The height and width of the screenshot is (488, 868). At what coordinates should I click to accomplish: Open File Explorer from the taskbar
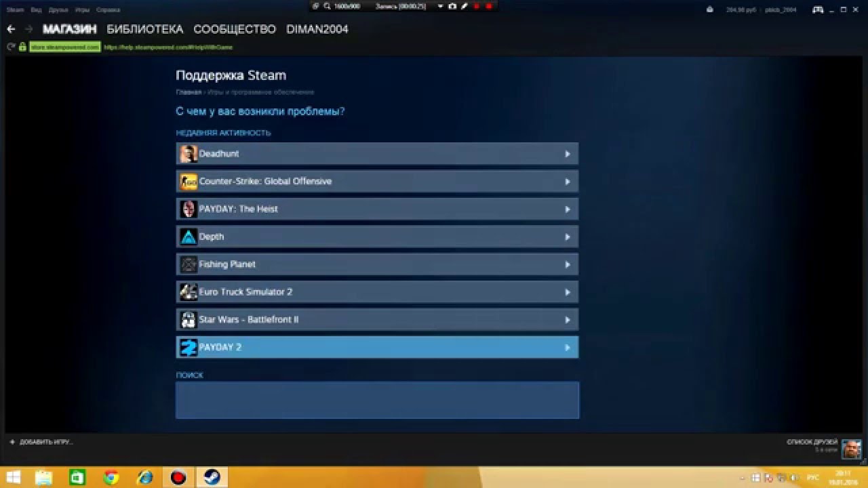coord(44,477)
